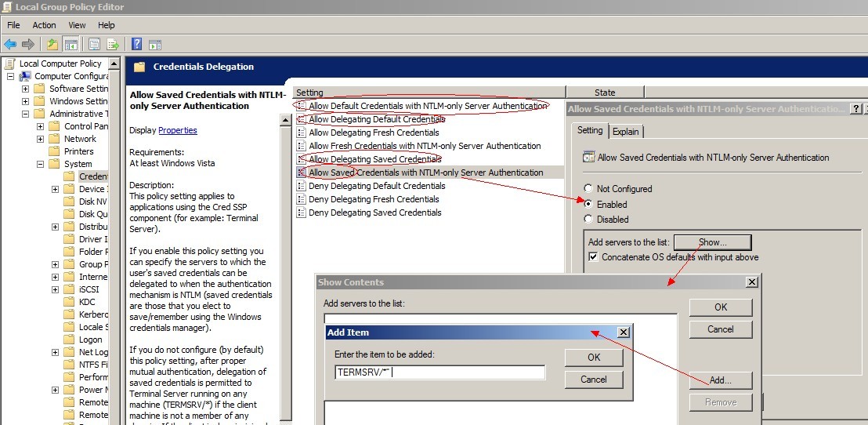This screenshot has height=425, width=868.
Task: Toggle Concatenate OS defaults with input above
Action: coord(594,257)
